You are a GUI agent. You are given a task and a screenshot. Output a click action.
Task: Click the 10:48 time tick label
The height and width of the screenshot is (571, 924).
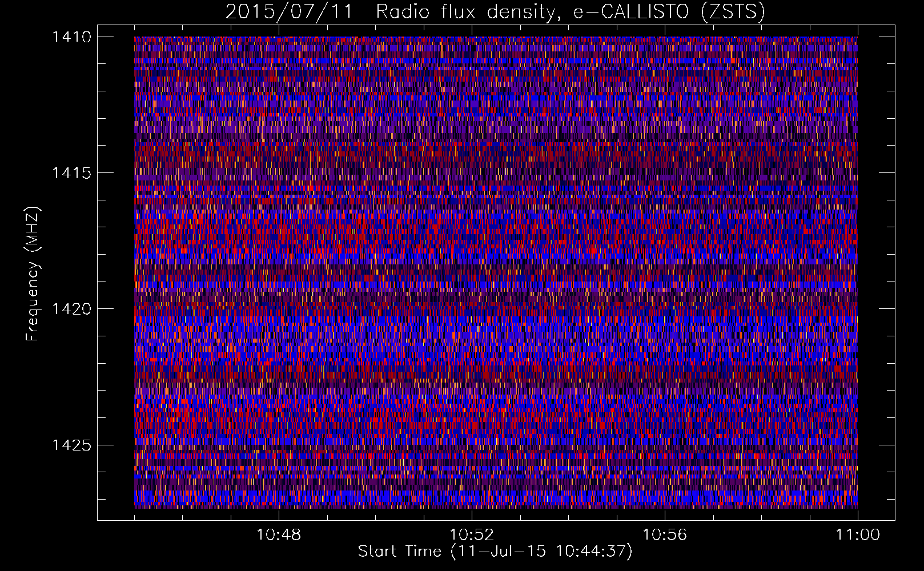[279, 535]
